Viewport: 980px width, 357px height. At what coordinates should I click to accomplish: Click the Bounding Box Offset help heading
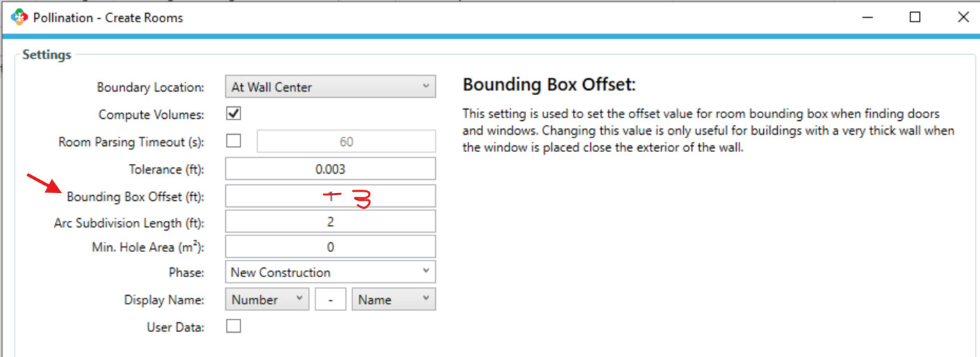[549, 85]
